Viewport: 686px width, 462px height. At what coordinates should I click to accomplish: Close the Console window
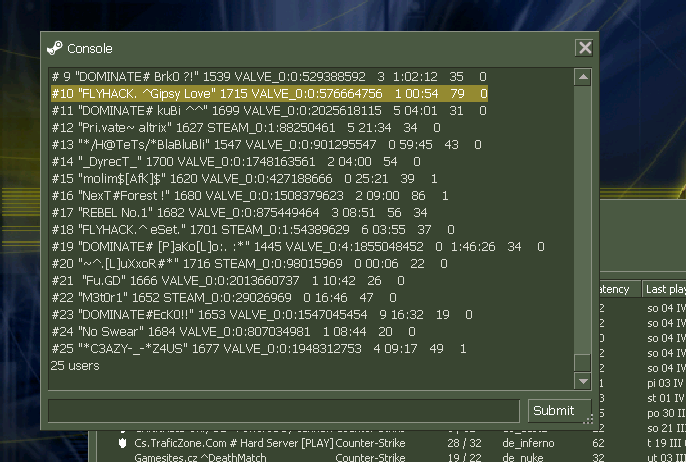pyautogui.click(x=584, y=48)
